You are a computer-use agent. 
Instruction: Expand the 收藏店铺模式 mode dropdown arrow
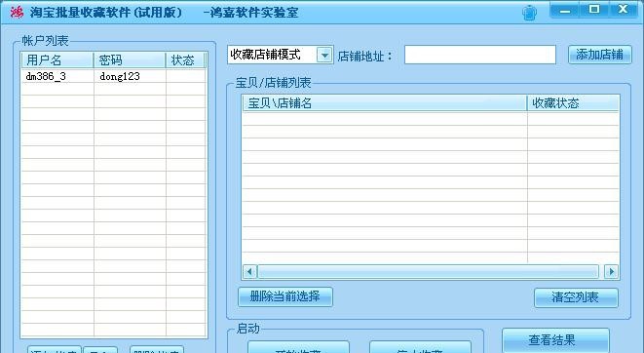point(324,55)
